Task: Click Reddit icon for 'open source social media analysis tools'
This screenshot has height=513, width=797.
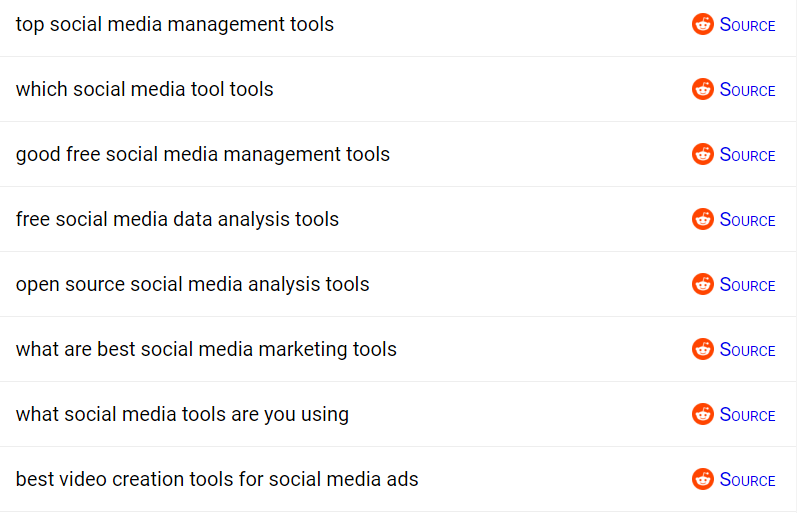Action: pos(703,284)
